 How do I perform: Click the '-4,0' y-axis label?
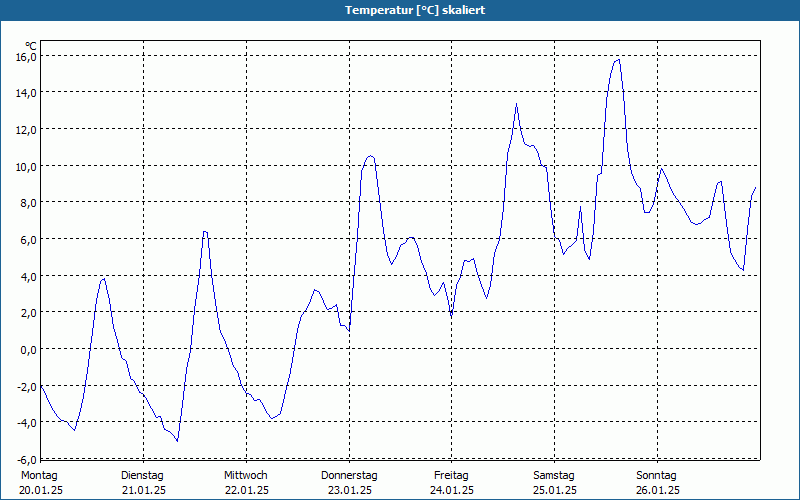pos(27,423)
